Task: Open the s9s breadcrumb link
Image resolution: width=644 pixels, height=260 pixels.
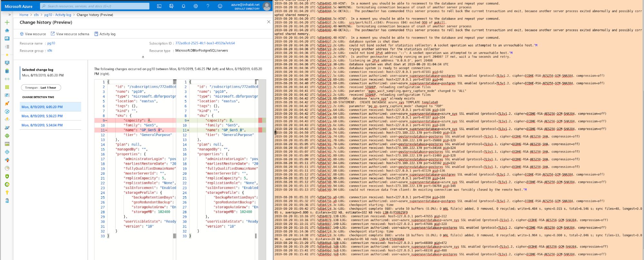Action: click(36, 15)
